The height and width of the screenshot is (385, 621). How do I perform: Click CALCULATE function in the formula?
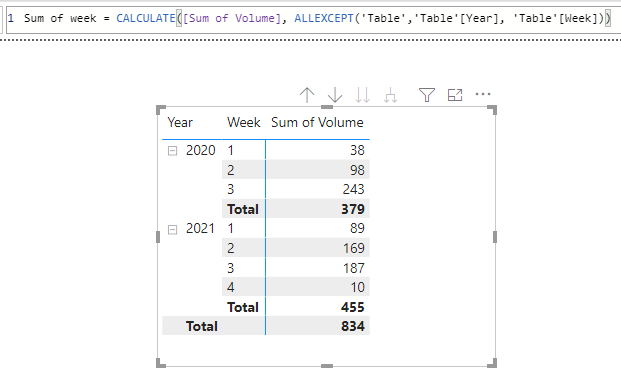point(146,18)
